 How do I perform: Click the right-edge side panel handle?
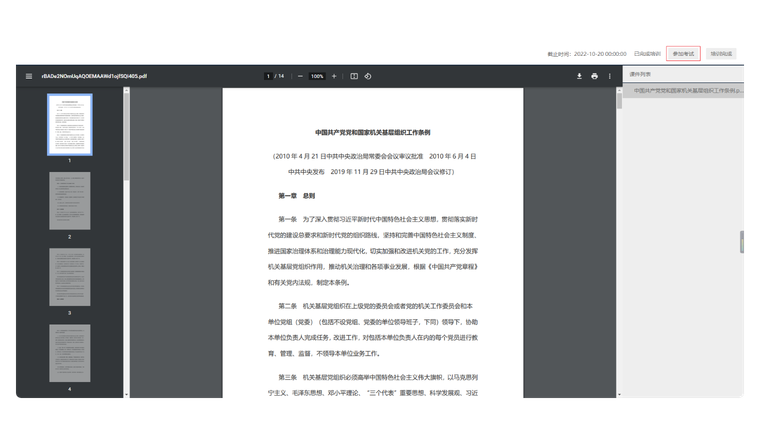pyautogui.click(x=743, y=242)
